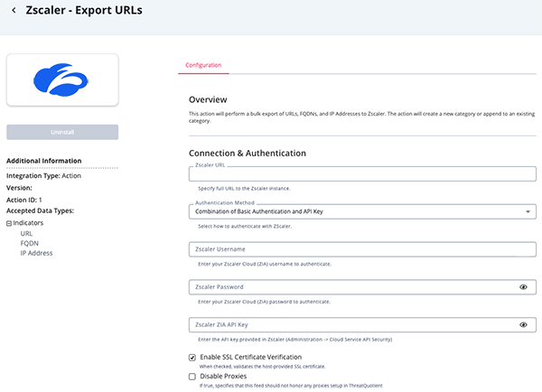The height and width of the screenshot is (392, 542).
Task: Click the SSL certificate validation helper text
Action: [x=262, y=367]
